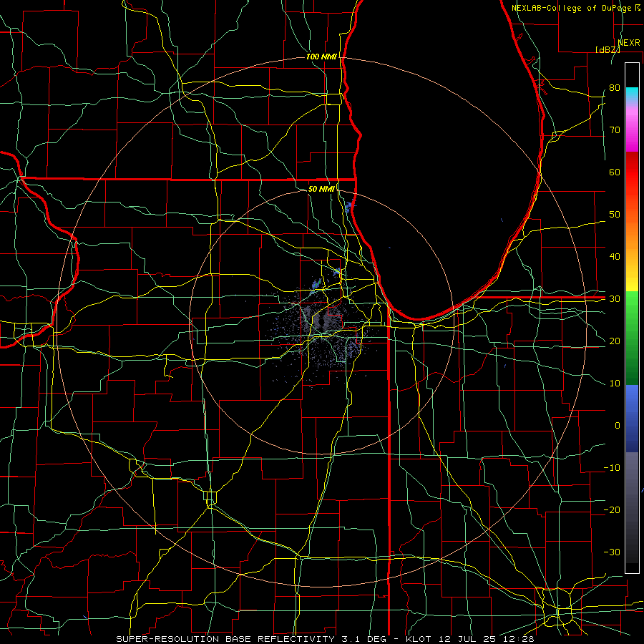Click the 80 value on reflectivity scale
The image size is (644, 644).
click(615, 87)
